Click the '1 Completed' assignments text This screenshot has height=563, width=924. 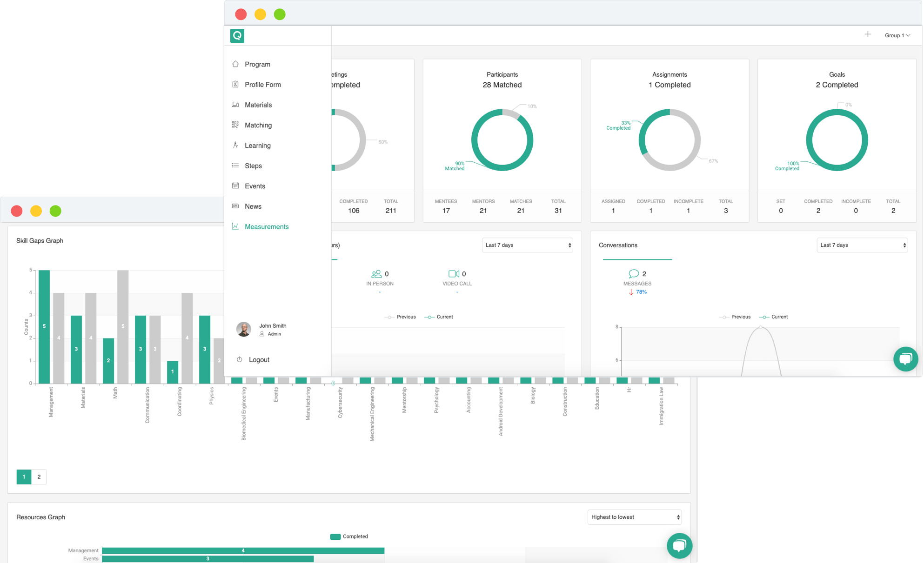tap(670, 85)
